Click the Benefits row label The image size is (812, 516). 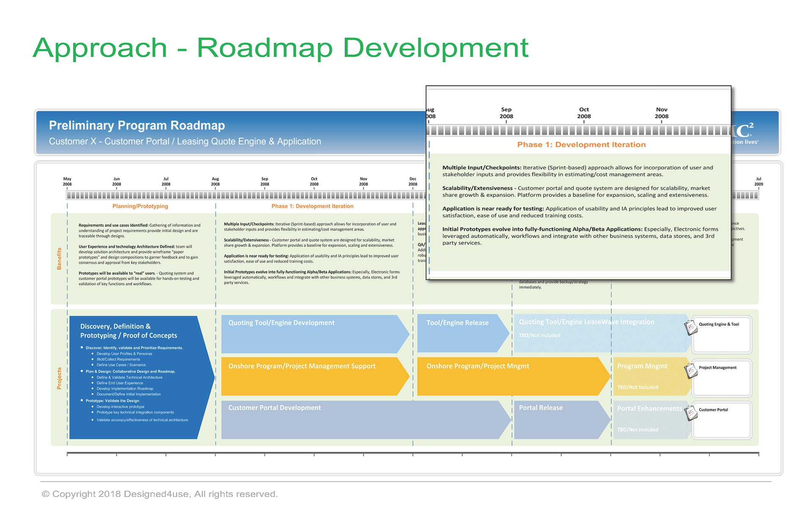tap(59, 258)
